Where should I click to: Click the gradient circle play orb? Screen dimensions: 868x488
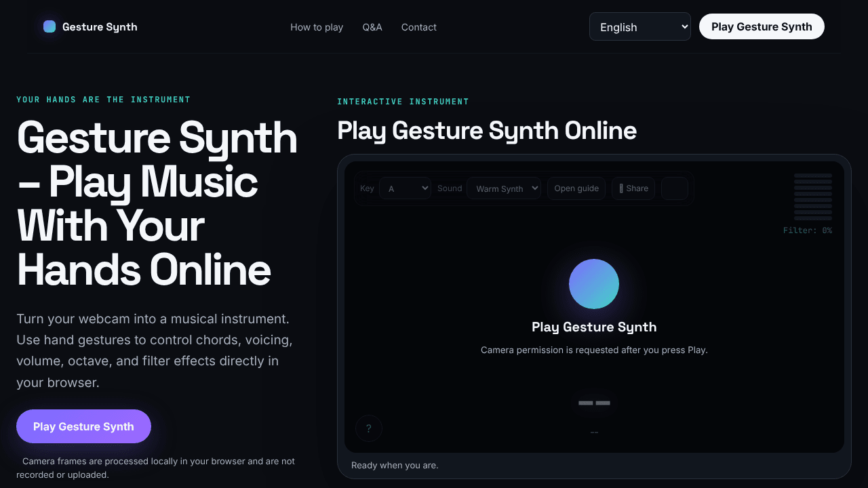594,284
